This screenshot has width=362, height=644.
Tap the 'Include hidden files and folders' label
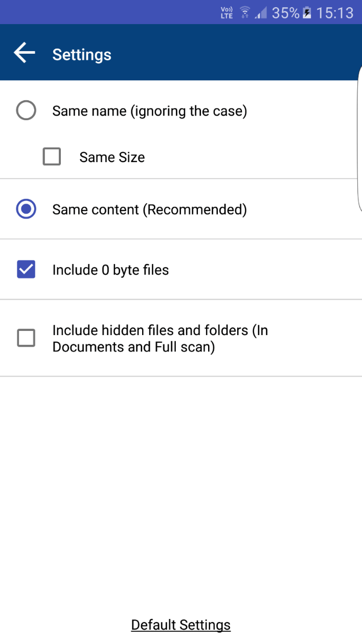click(x=160, y=339)
